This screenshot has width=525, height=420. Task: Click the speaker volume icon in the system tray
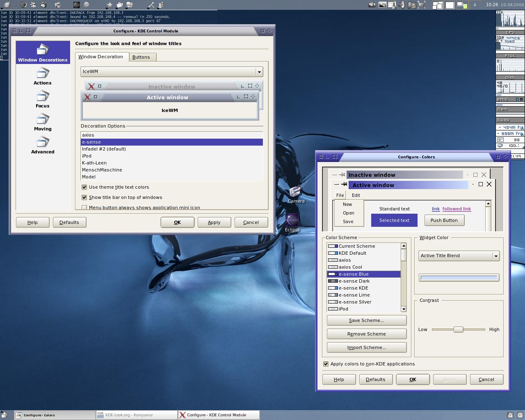[x=402, y=5]
